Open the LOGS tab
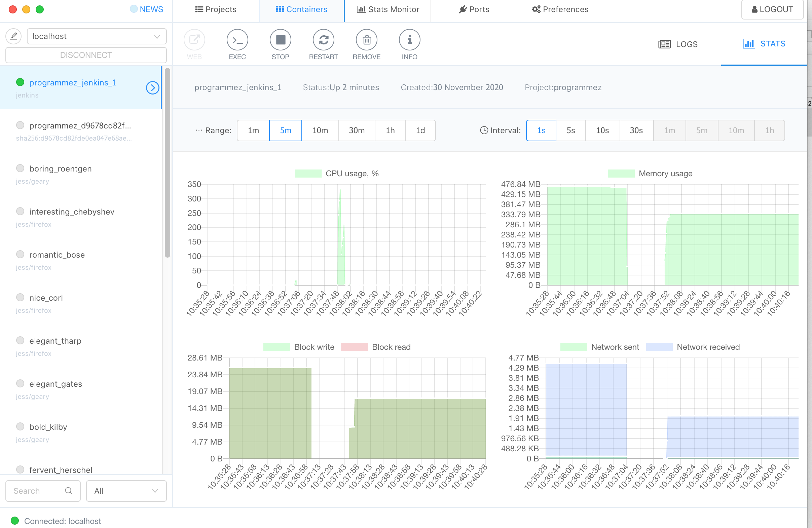The height and width of the screenshot is (528, 812). tap(677, 44)
